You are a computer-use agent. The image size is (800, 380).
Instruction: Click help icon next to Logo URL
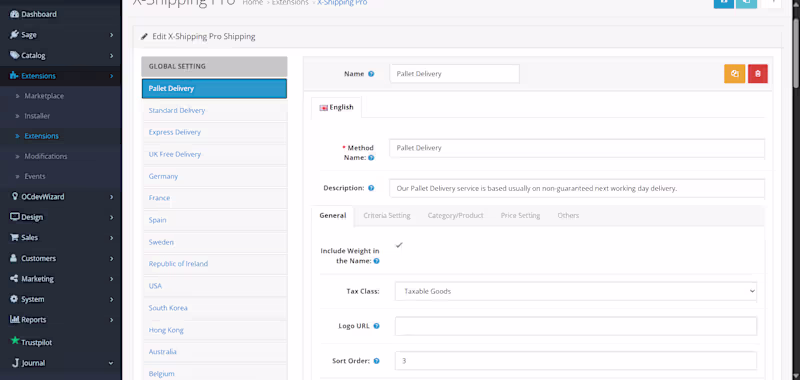click(x=376, y=326)
